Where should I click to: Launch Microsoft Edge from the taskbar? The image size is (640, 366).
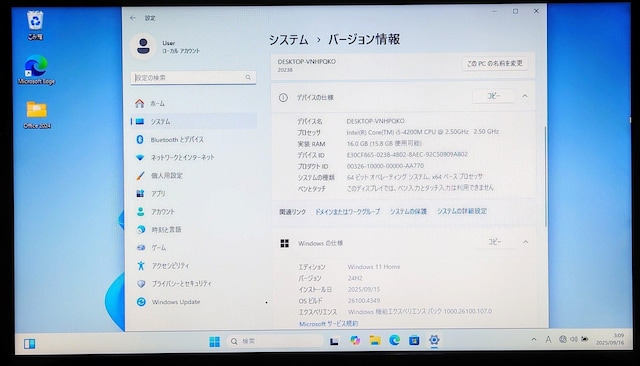(x=394, y=340)
